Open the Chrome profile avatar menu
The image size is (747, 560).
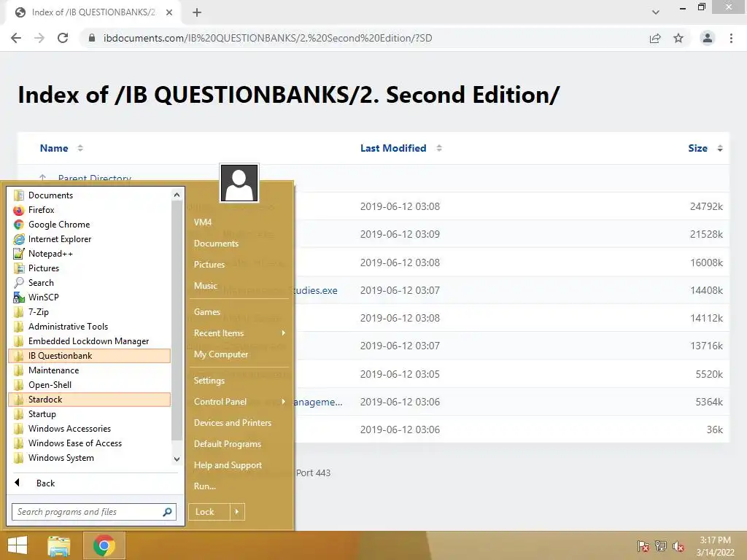coord(708,38)
